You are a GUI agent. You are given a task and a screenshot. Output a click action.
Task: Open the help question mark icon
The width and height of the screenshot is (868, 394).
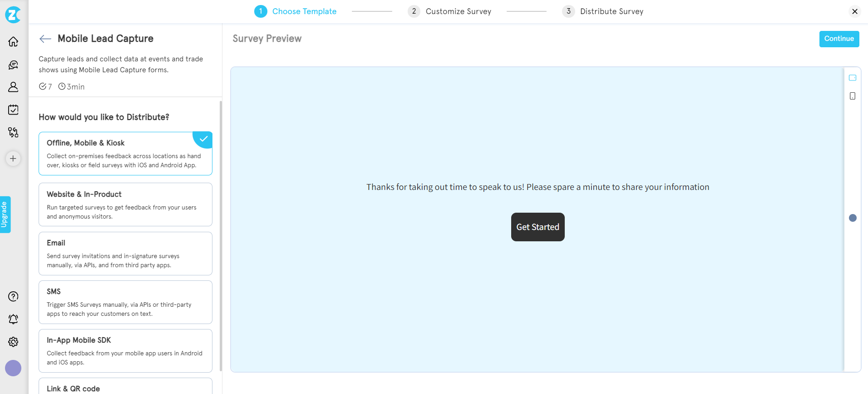pos(13,296)
